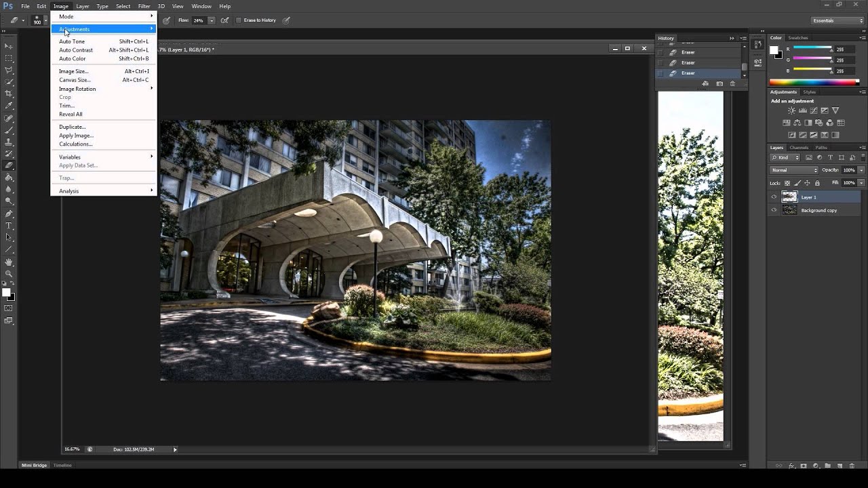Image resolution: width=868 pixels, height=488 pixels.
Task: Add a Curves adjustment
Action: coord(814,110)
